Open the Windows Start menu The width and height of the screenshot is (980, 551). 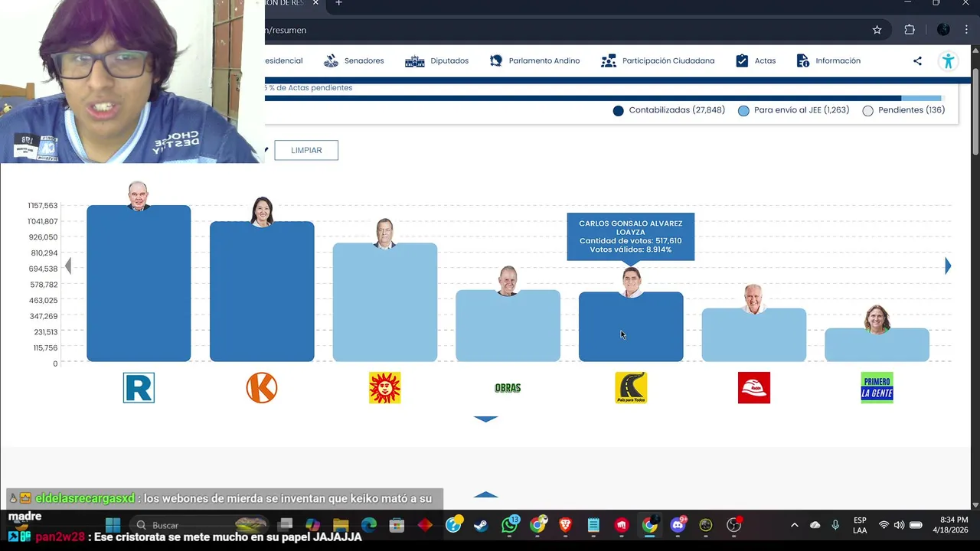coord(113,525)
